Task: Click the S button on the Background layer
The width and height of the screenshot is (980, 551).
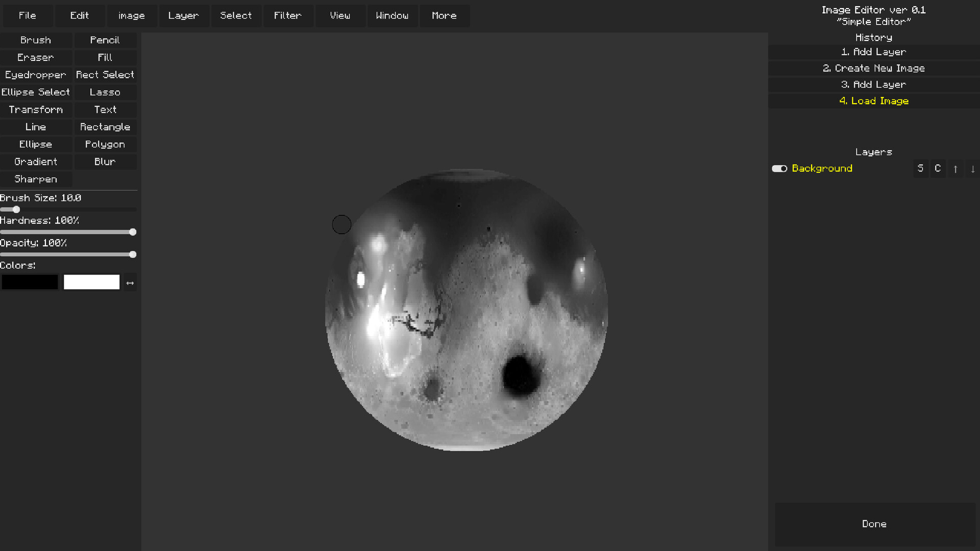Action: click(921, 168)
